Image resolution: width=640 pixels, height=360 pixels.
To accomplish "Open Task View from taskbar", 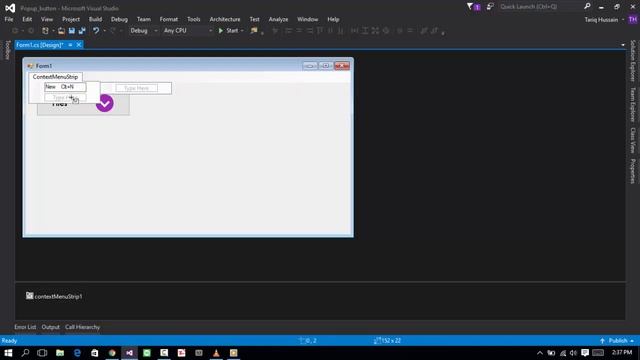I will (42, 353).
